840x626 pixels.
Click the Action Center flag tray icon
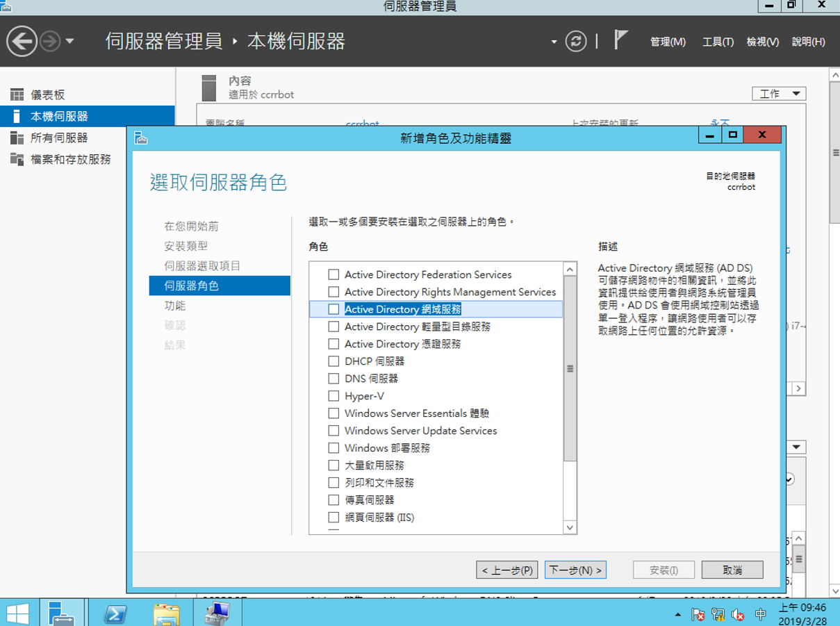click(698, 615)
